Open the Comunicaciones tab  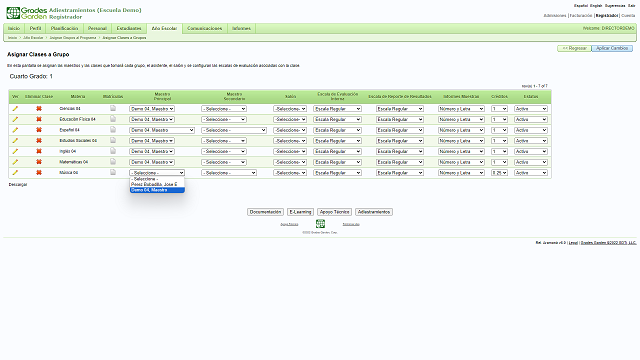click(204, 29)
